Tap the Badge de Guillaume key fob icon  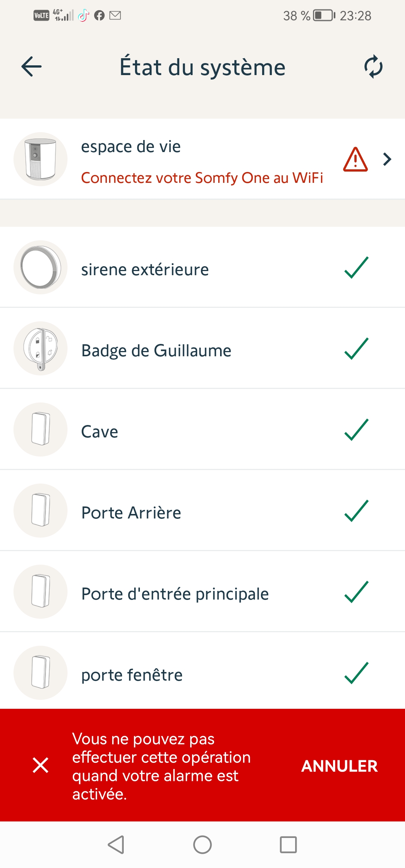coord(40,348)
